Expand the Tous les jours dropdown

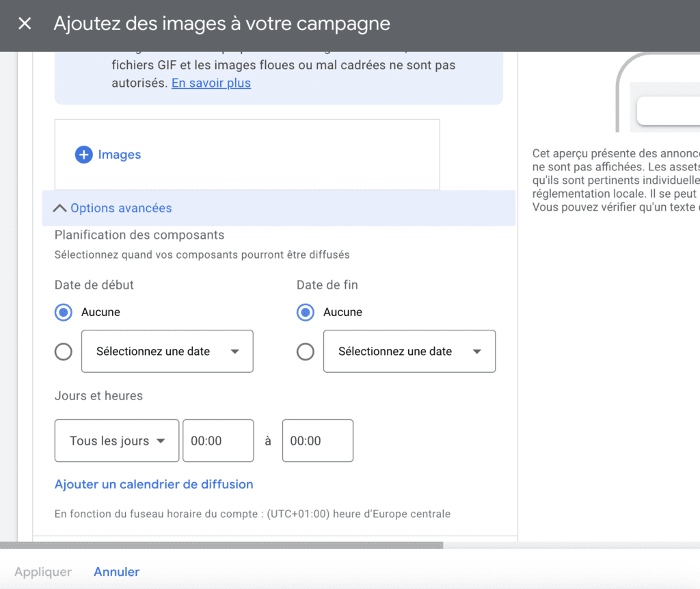click(x=117, y=441)
